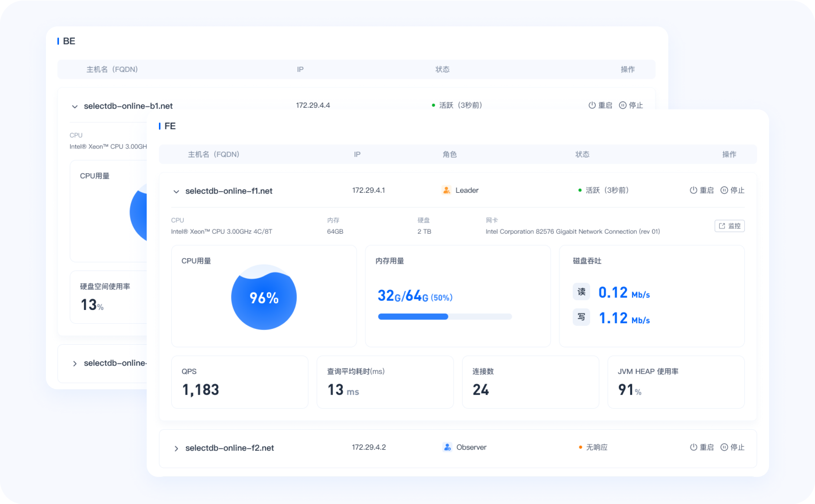Viewport: 815px width, 504px height.
Task: Open the 监控 monitoring link button
Action: pos(729,226)
